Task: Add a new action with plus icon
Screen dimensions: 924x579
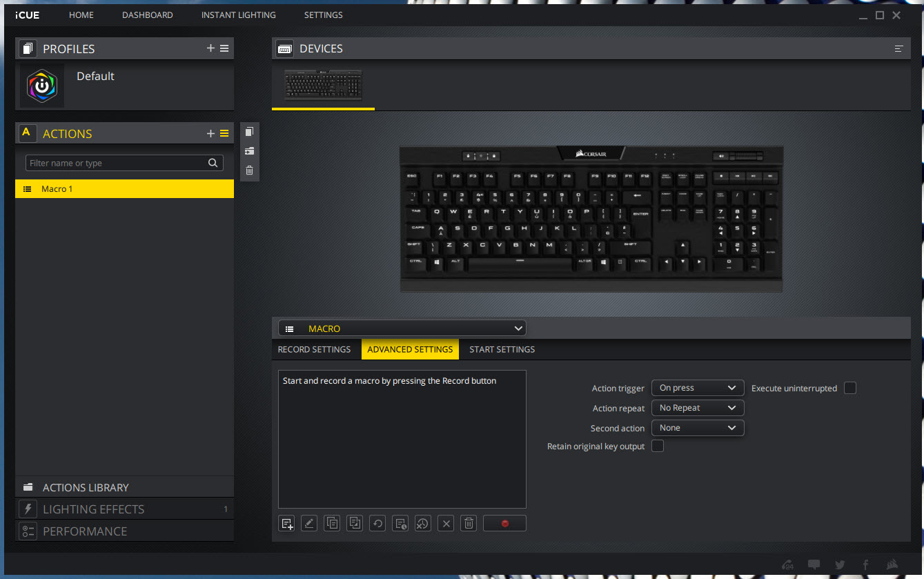Action: coord(211,134)
